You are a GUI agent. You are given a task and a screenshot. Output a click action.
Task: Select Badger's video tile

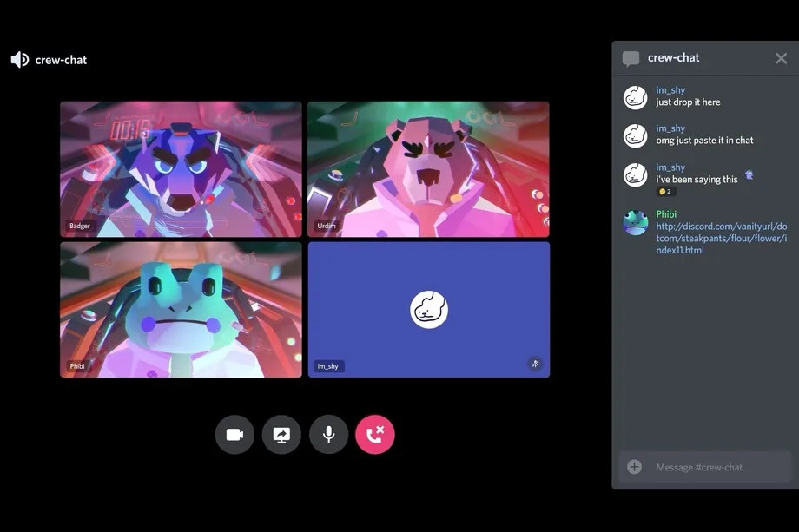(181, 169)
